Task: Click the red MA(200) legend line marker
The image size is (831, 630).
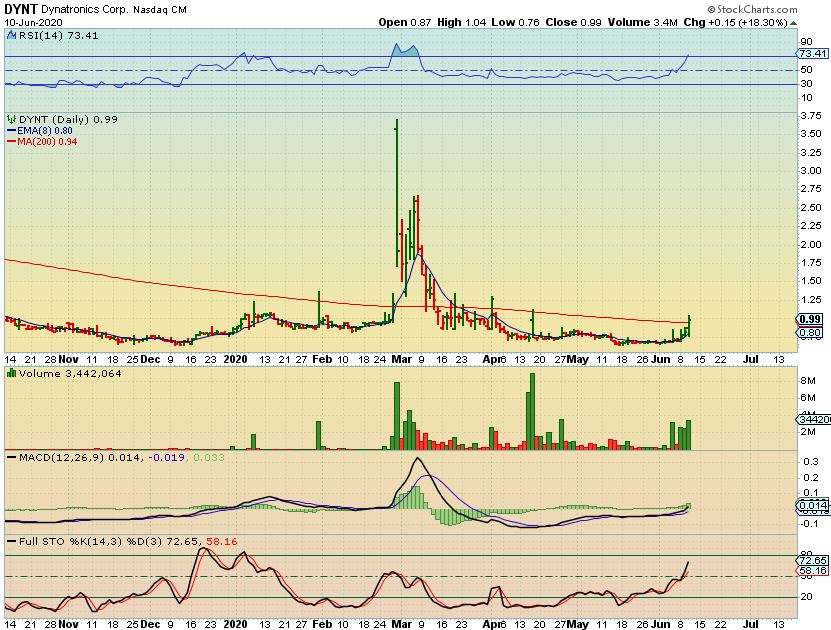Action: (11, 141)
